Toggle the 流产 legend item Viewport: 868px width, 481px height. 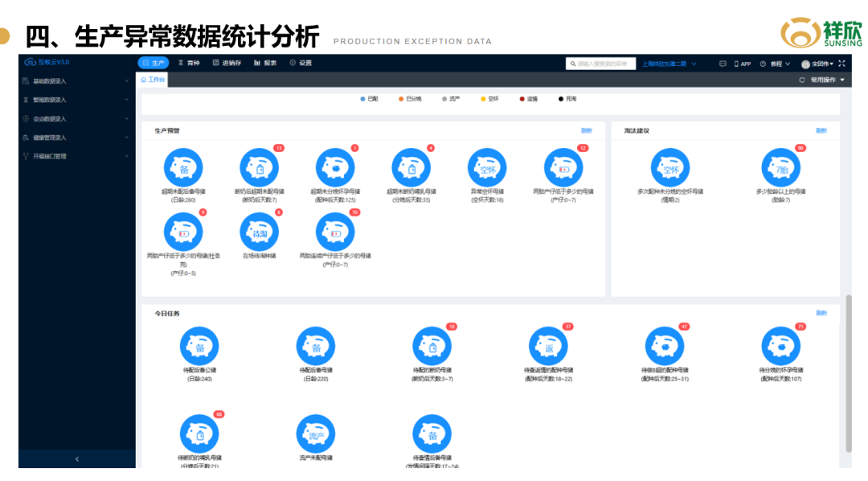point(451,99)
